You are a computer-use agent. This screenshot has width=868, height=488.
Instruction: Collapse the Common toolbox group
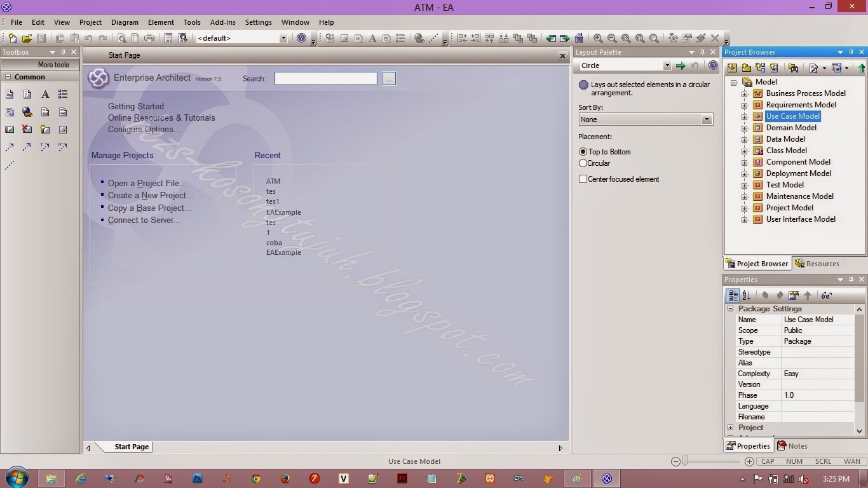[x=8, y=77]
